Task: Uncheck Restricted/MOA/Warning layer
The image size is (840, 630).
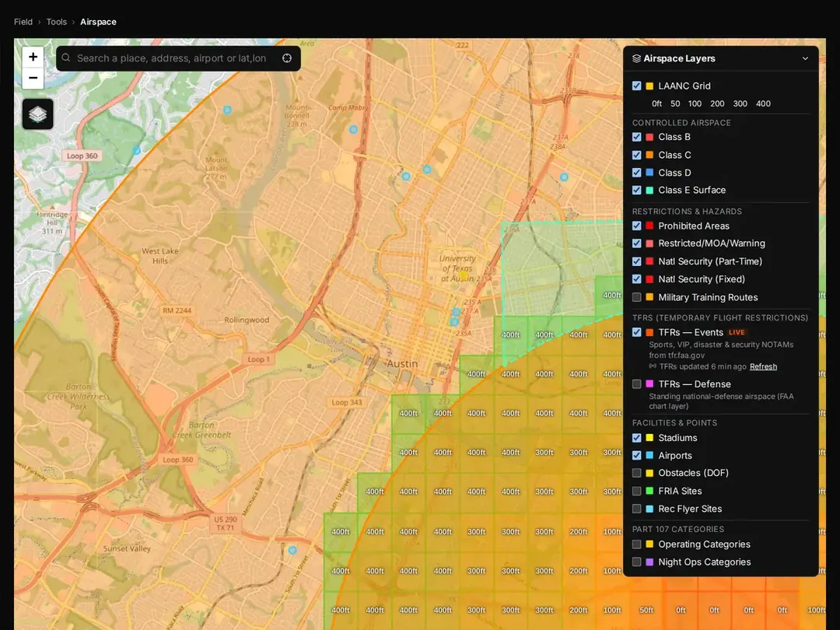Action: (x=636, y=243)
